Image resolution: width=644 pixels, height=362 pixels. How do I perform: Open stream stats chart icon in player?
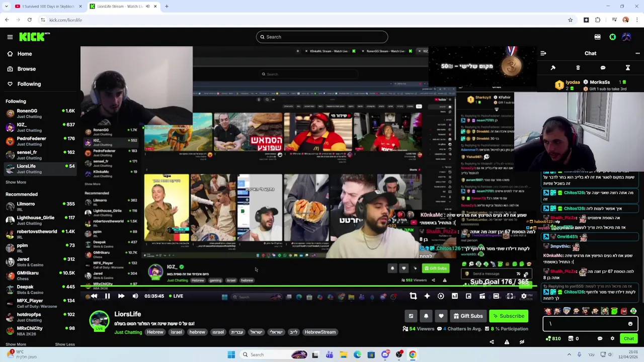click(455, 296)
